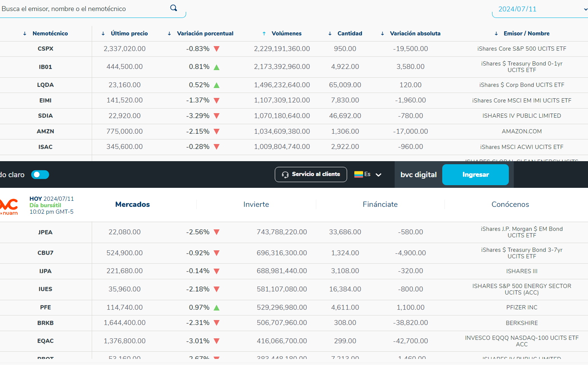Click the up sort arrow beside Volúmenes
Viewport: 588px width, 365px height.
(x=264, y=34)
